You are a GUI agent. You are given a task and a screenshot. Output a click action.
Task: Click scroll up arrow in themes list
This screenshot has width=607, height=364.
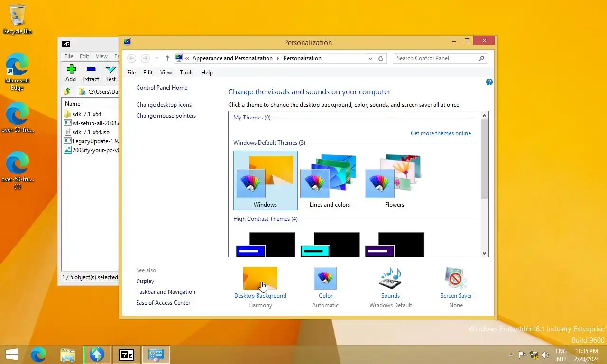[485, 116]
